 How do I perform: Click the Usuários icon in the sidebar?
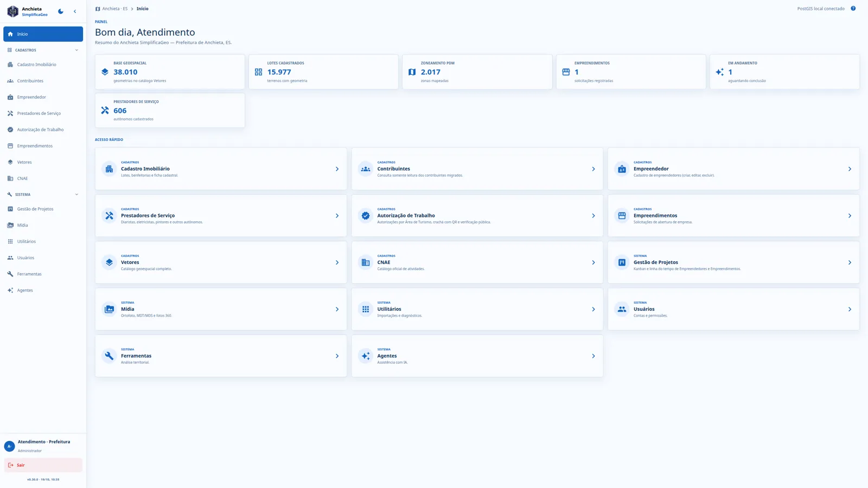10,258
